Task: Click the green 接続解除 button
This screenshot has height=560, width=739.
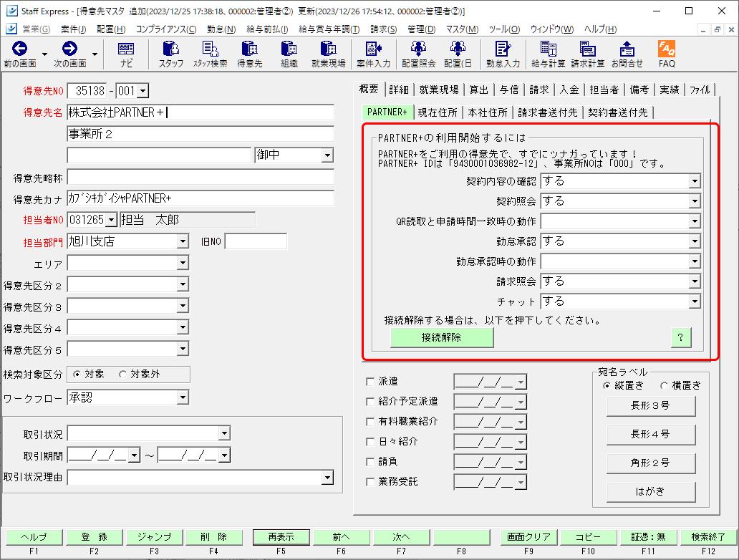Action: (442, 337)
